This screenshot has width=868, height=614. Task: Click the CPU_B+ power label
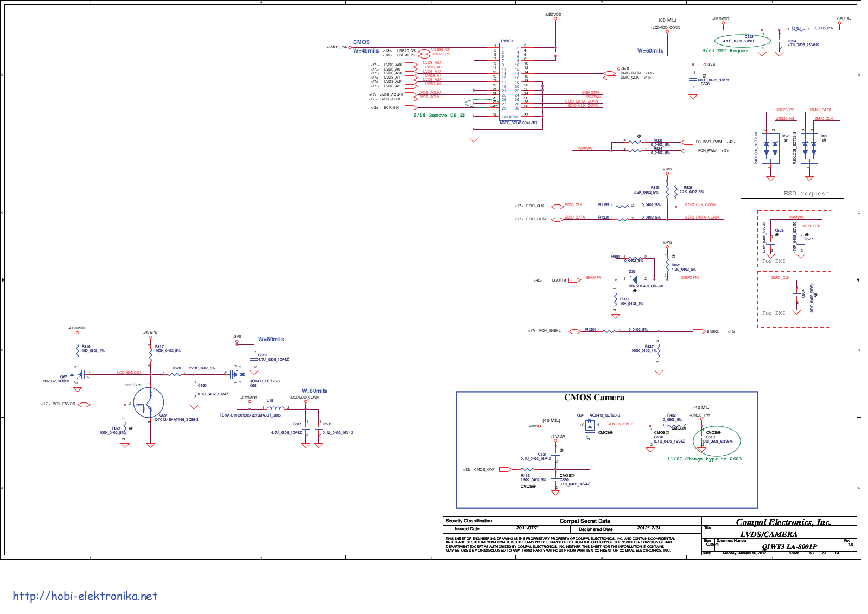tap(844, 19)
